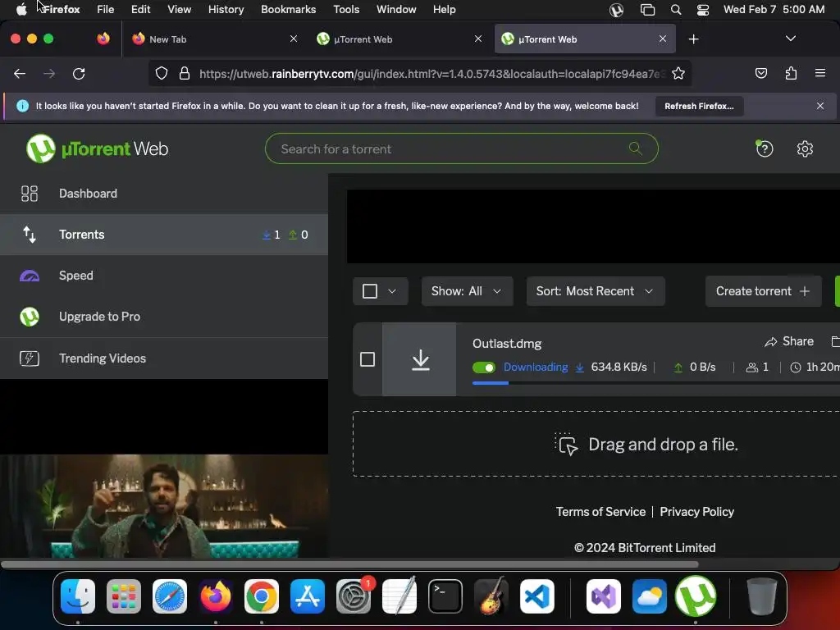
Task: Reload the page with the refresh icon
Action: click(79, 73)
